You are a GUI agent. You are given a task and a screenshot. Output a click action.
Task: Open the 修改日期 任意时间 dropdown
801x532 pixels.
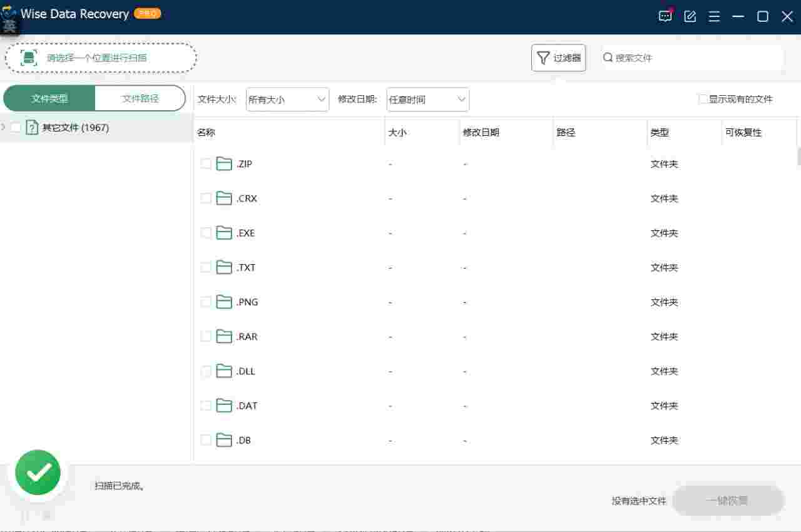(428, 100)
